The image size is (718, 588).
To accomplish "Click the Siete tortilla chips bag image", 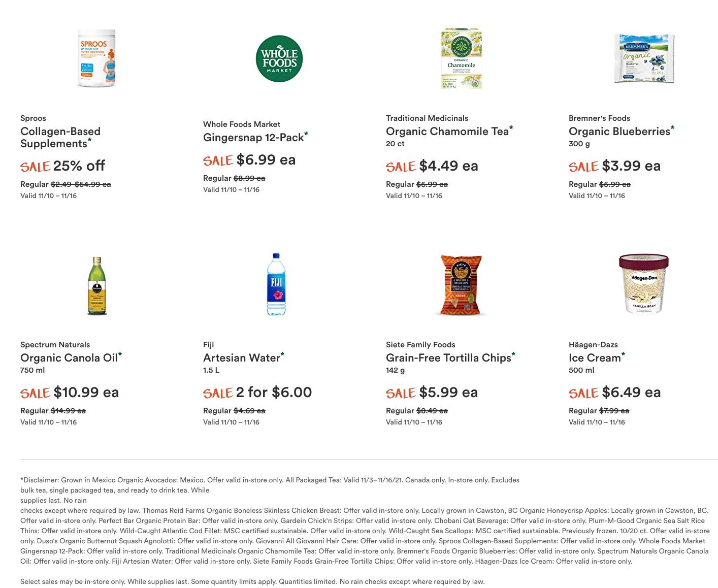I will 461,285.
